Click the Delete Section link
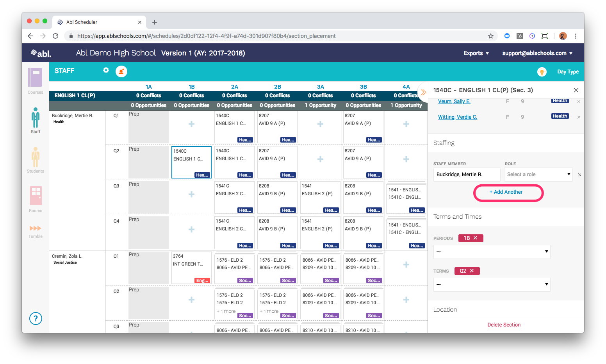This screenshot has height=364, width=606. coord(504,325)
